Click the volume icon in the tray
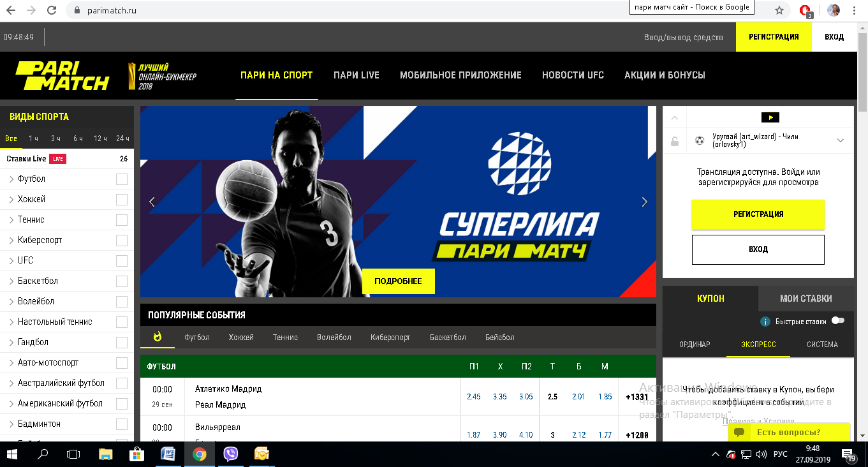The image size is (868, 467). click(x=761, y=455)
